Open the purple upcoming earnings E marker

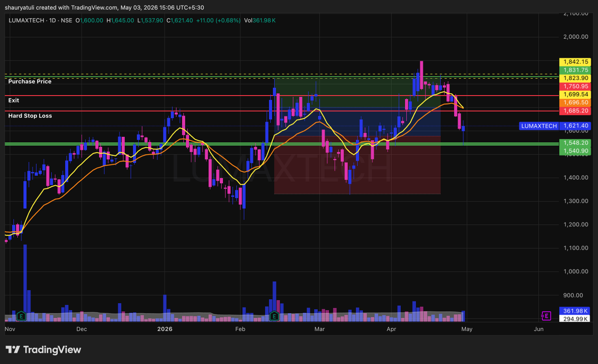[546, 316]
